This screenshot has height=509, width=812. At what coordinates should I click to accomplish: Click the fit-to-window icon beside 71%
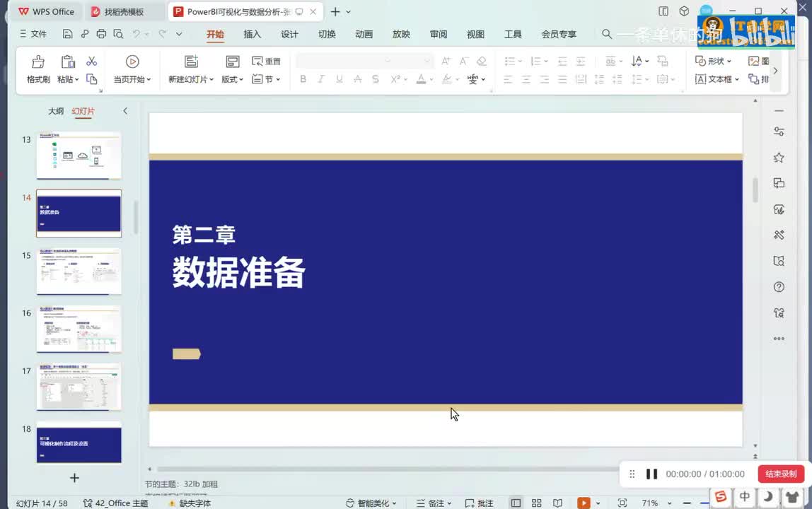coord(622,503)
